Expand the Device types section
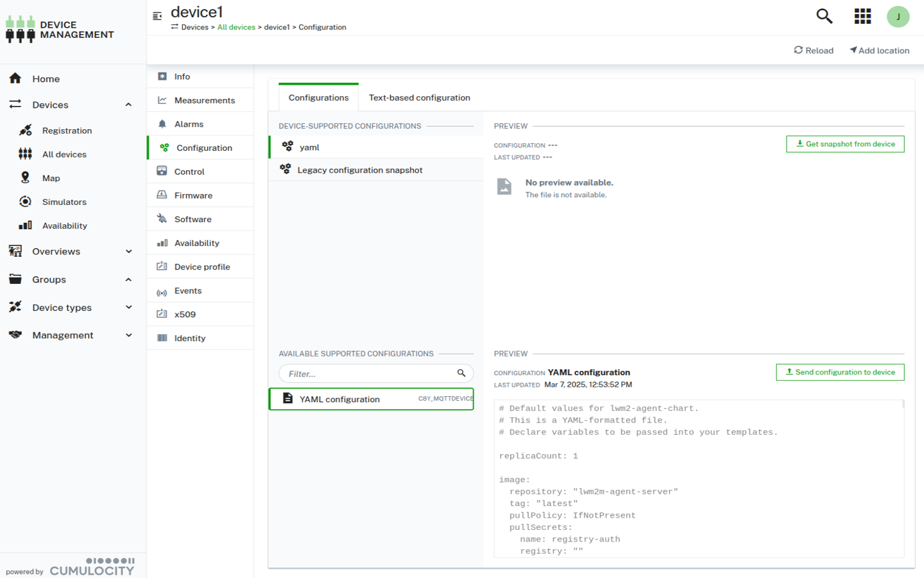Screen dimensions: 924x578 [x=128, y=308]
